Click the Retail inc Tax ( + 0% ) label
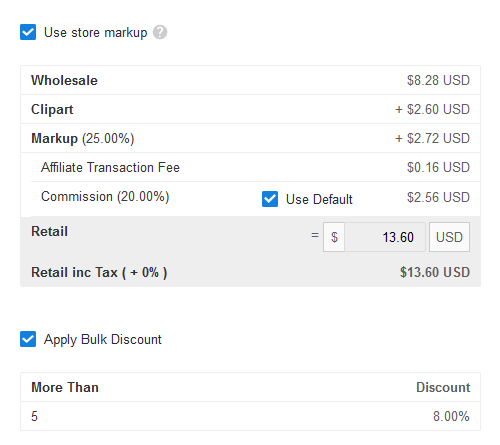 [x=99, y=273]
